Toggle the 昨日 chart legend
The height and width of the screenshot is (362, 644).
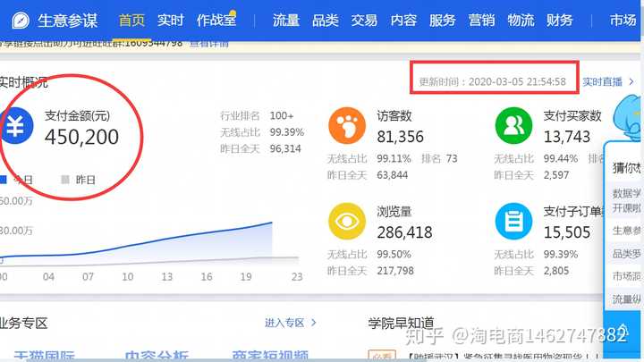78,180
